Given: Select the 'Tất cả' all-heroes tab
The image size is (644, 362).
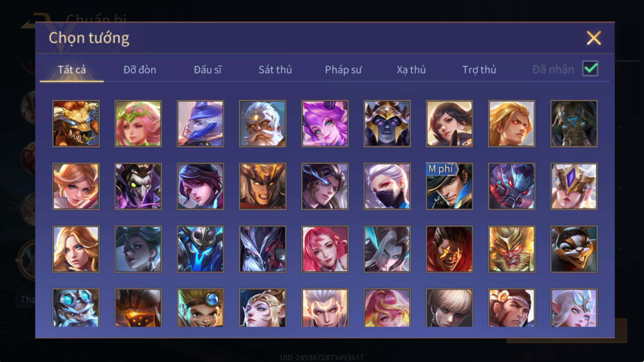Looking at the screenshot, I should point(72,69).
